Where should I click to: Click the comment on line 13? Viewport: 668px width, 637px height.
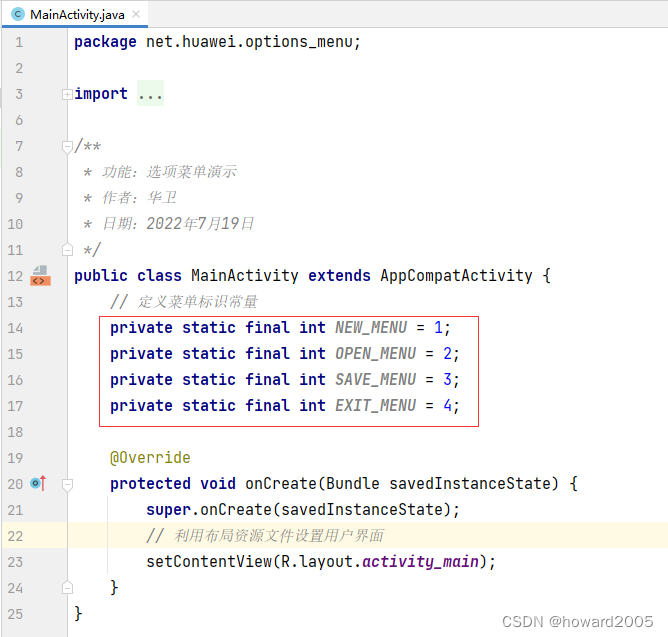click(184, 302)
